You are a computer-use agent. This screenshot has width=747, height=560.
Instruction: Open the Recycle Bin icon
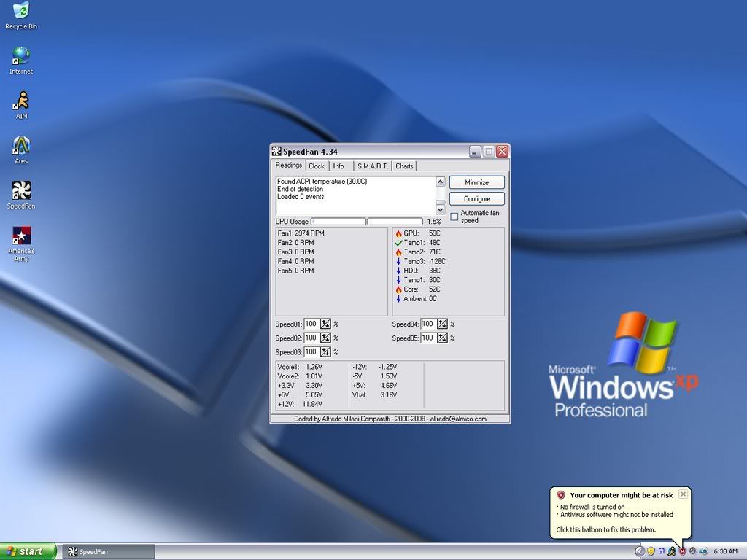[x=21, y=11]
